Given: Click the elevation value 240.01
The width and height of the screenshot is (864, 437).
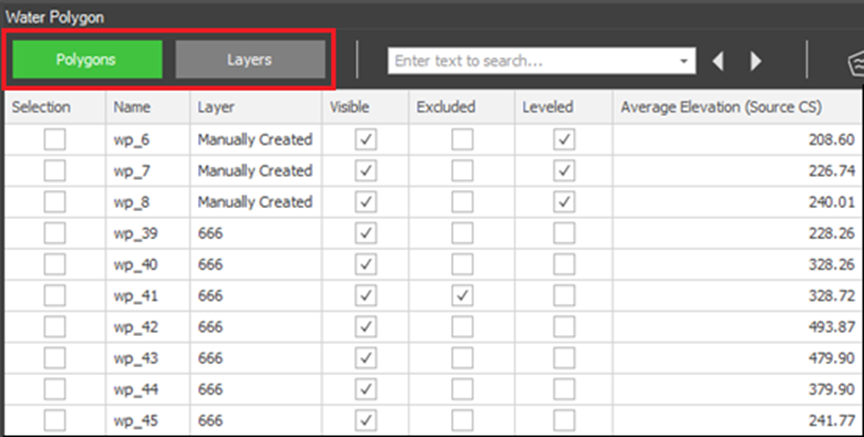Looking at the screenshot, I should point(831,202).
